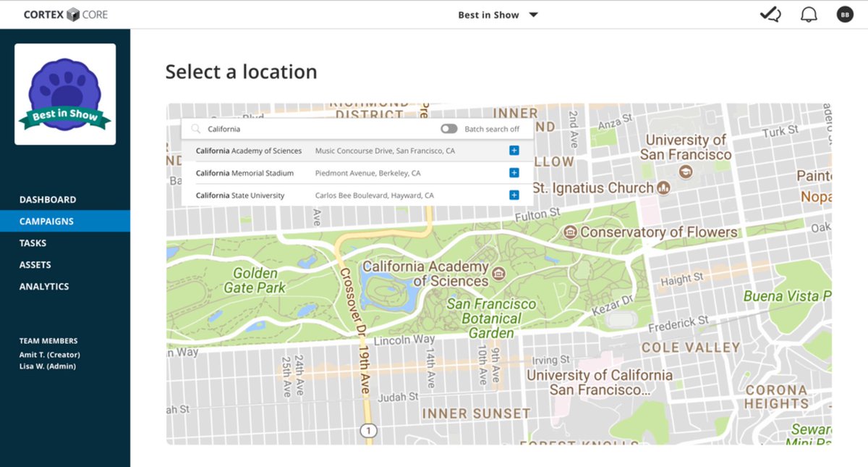
Task: Click University of California San Francisco label
Action: tap(599, 382)
